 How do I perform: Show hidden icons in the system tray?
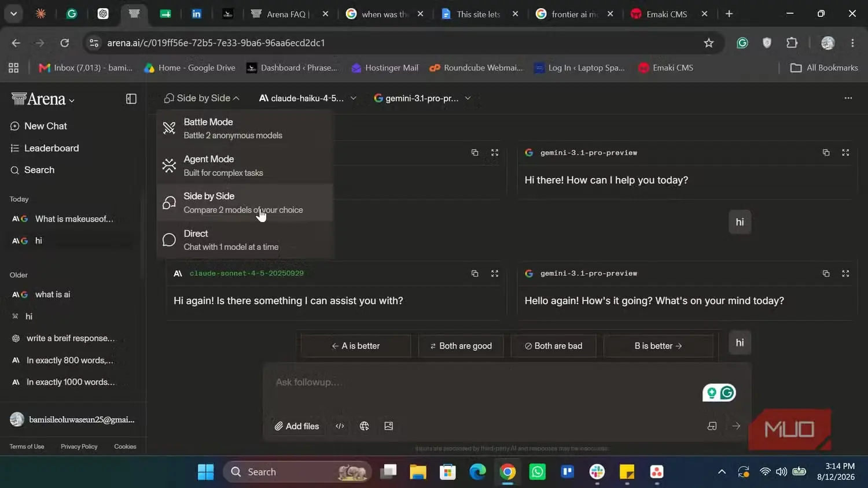tap(722, 472)
